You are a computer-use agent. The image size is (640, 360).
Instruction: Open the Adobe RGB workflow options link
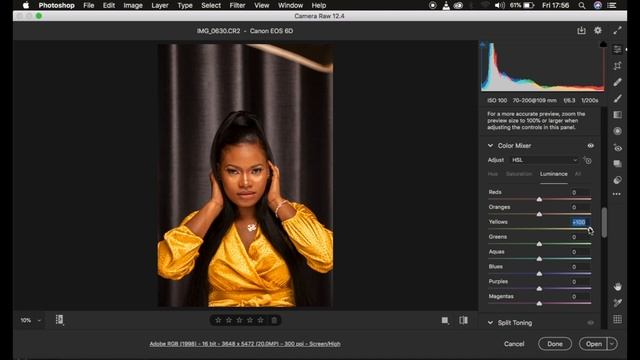point(245,344)
